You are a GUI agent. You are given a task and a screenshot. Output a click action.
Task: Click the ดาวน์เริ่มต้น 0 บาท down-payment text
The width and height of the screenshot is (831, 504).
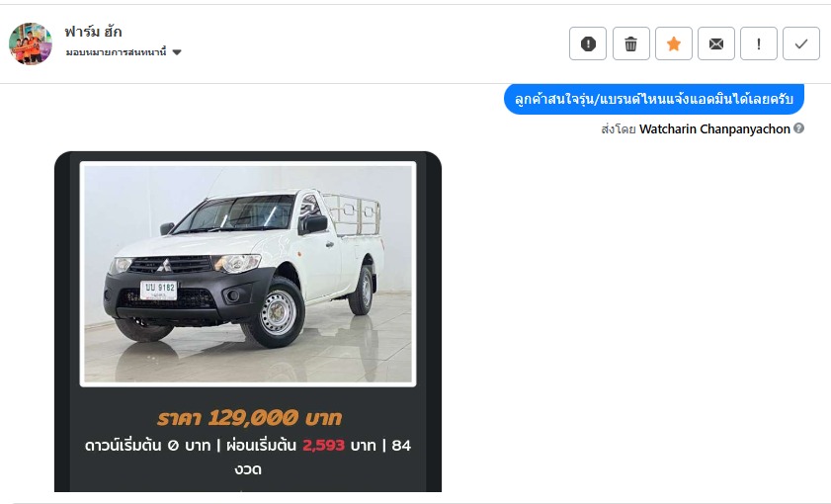click(x=147, y=445)
